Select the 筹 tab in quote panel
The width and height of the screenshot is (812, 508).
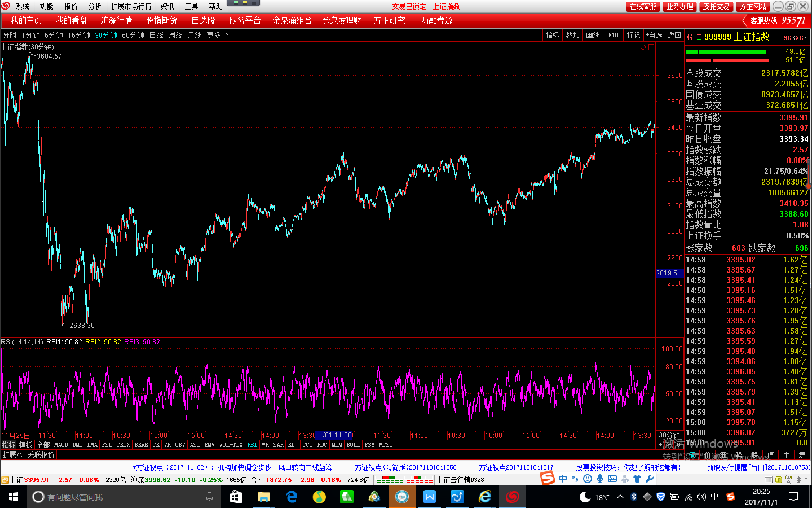pos(802,455)
